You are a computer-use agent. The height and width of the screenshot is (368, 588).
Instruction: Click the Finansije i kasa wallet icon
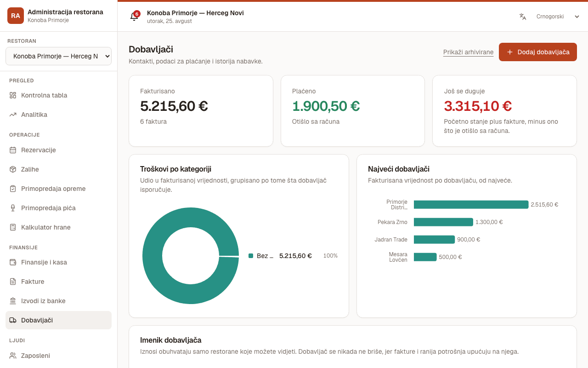[13, 262]
